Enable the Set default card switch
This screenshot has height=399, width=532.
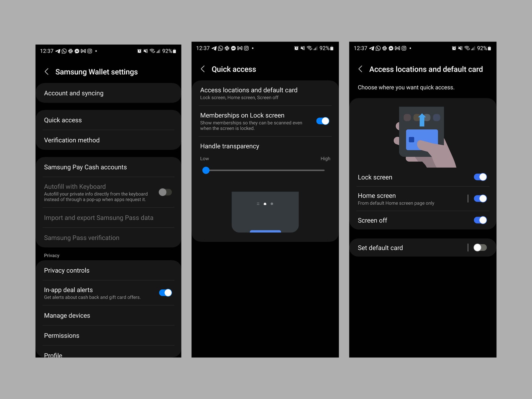[480, 247]
